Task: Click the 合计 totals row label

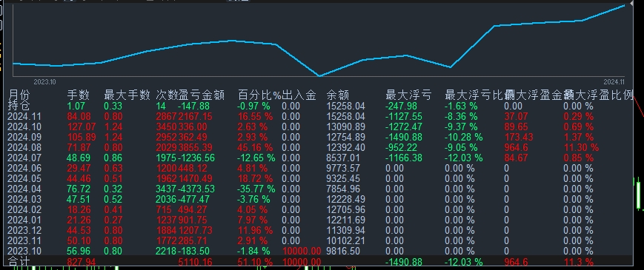Action: (19, 262)
